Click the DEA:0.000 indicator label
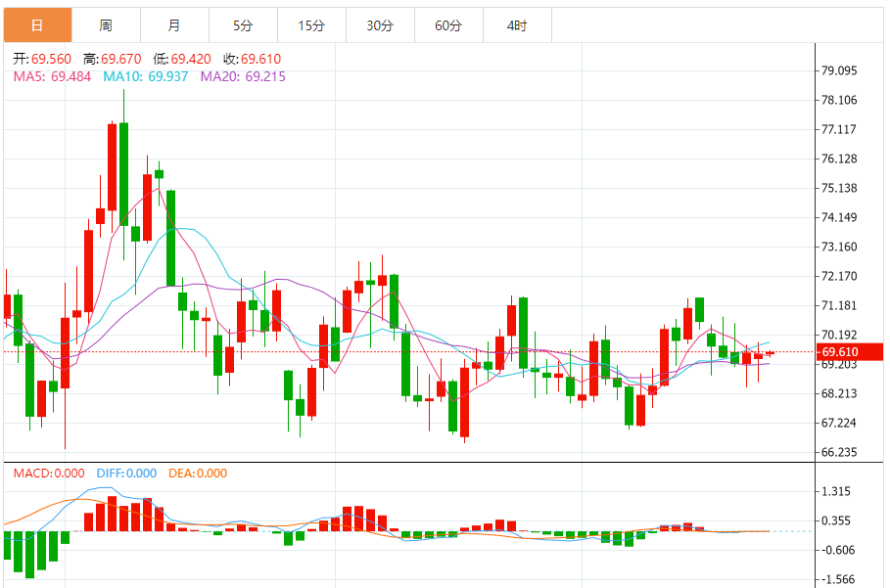Viewport: 890px width, 588px height. [198, 473]
